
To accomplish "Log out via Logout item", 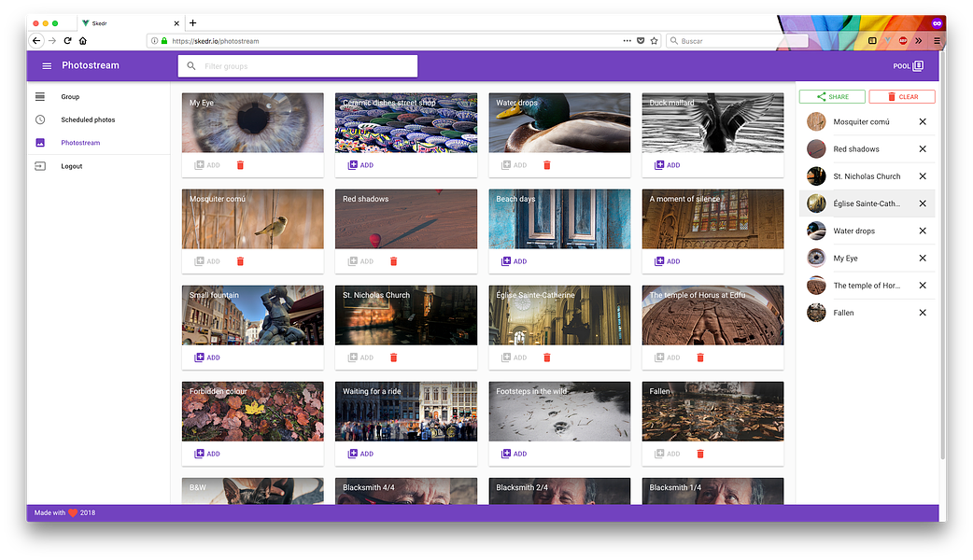I will click(x=99, y=166).
